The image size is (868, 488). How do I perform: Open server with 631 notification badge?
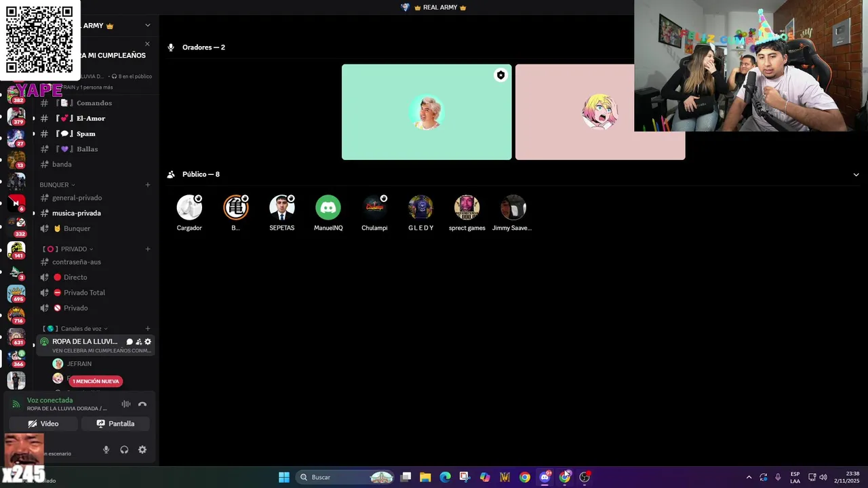click(16, 337)
